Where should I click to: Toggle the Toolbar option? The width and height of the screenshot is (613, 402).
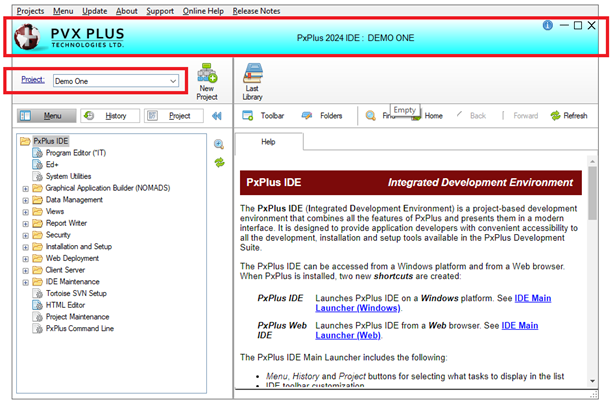coord(264,116)
